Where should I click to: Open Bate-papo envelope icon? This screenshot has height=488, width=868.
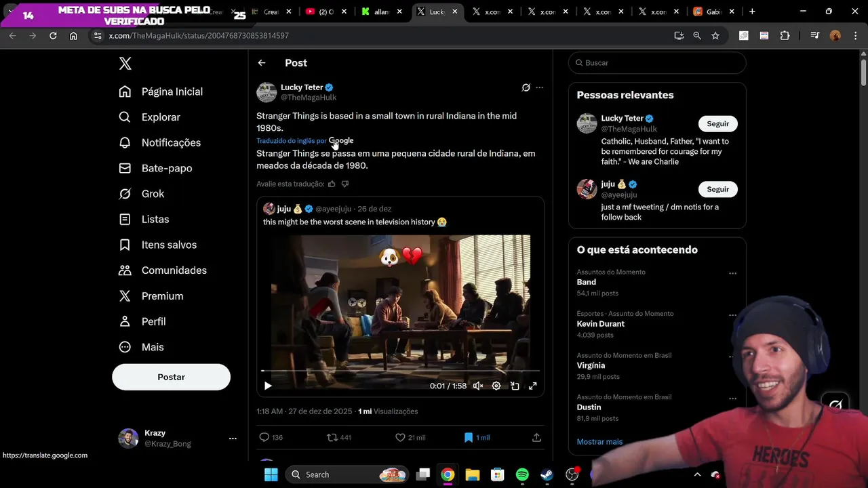coord(125,168)
